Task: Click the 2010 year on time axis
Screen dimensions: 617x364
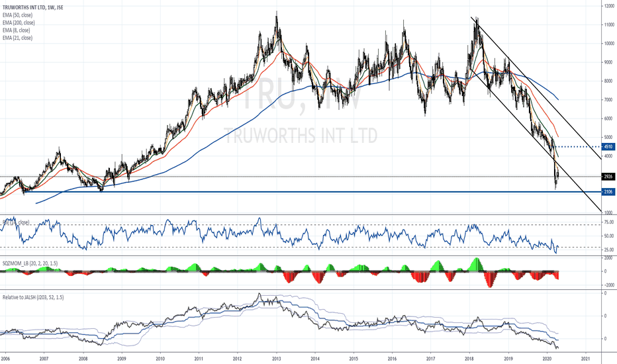Action: coord(160,359)
